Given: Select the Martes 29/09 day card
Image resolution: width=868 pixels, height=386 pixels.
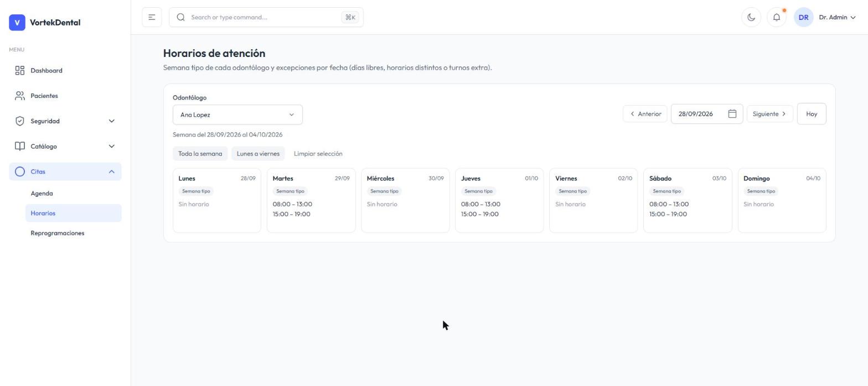Looking at the screenshot, I should click(x=311, y=200).
